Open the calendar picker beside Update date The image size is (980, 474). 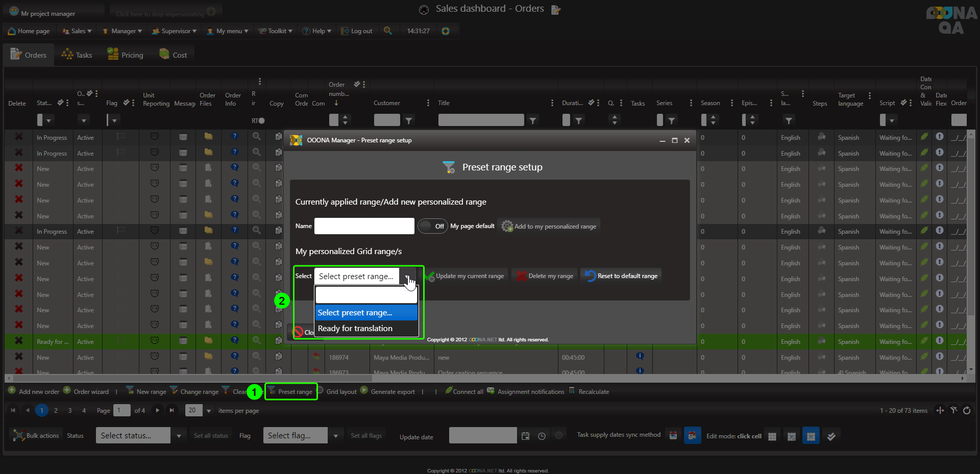click(526, 436)
